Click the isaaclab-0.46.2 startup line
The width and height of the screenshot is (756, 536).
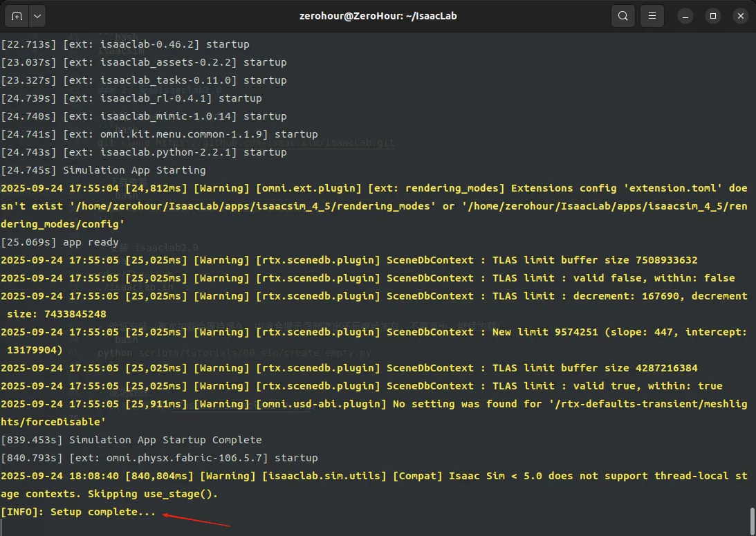pos(125,44)
